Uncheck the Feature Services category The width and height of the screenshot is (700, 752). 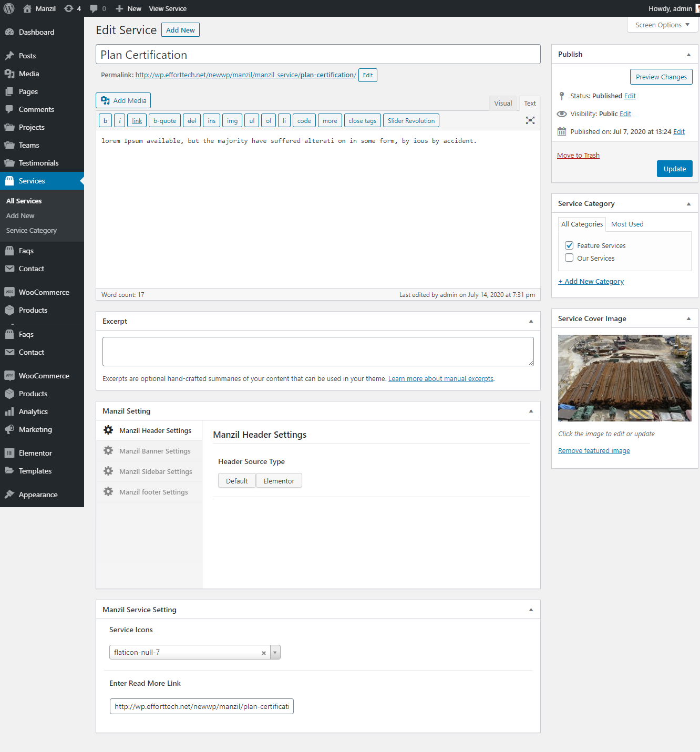click(x=569, y=245)
